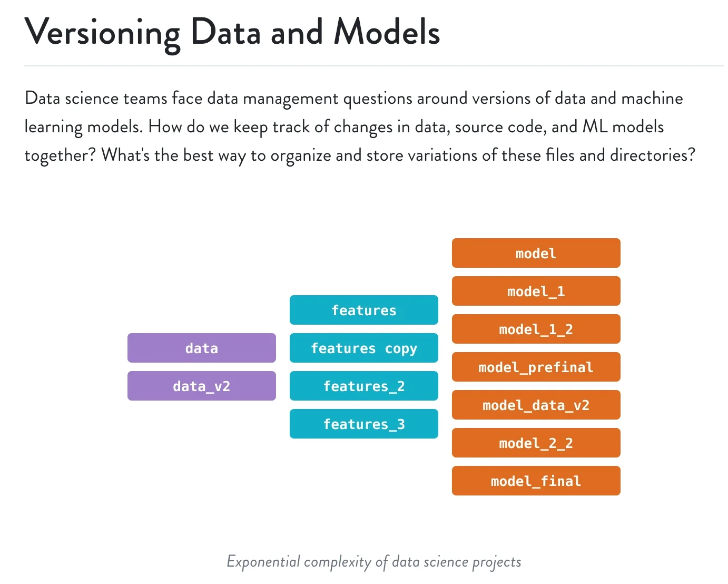728x584 pixels.
Task: Click the teal "features_2" box
Action: pos(363,386)
